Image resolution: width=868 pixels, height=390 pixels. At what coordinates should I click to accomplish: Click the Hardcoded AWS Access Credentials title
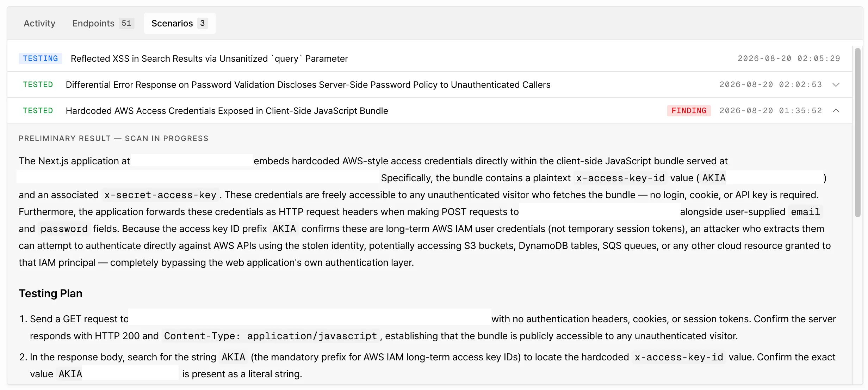(227, 111)
